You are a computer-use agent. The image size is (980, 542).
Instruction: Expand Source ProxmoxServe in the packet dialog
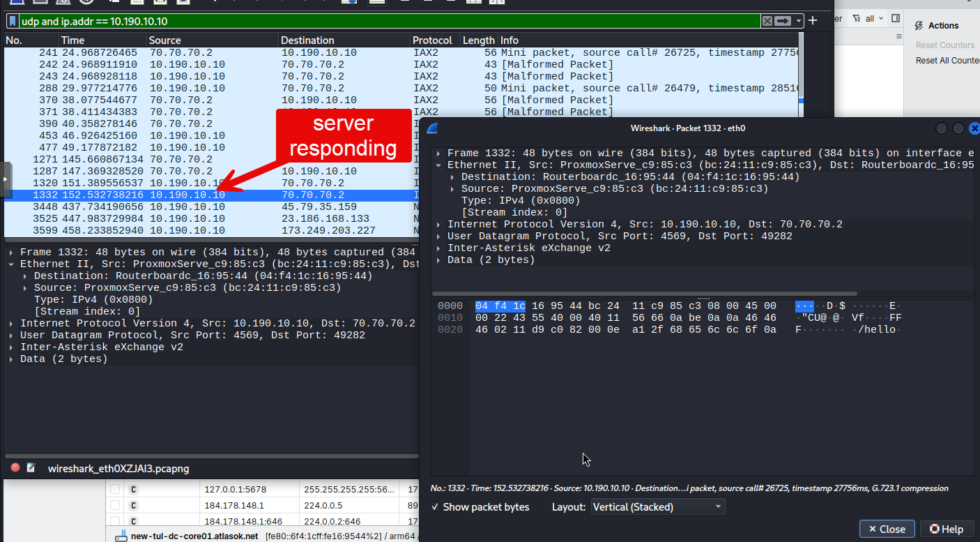pyautogui.click(x=452, y=189)
